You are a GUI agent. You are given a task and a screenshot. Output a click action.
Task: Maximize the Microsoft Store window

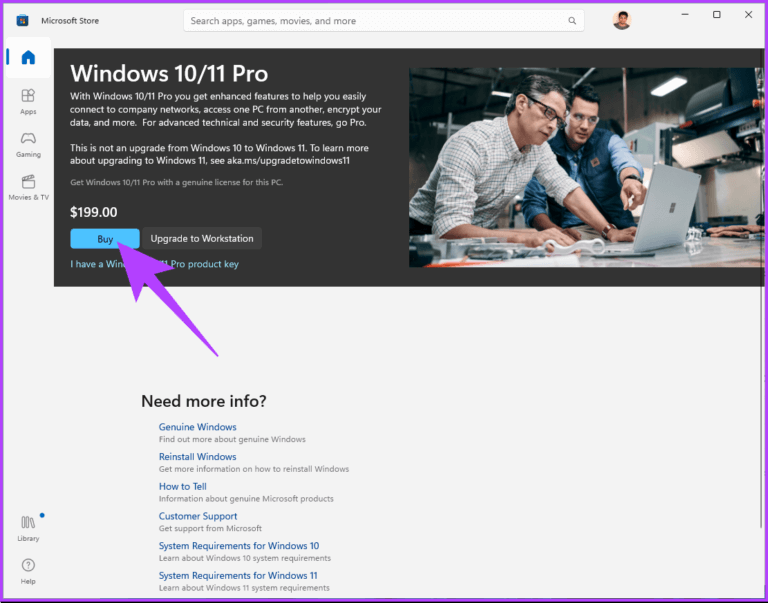717,15
